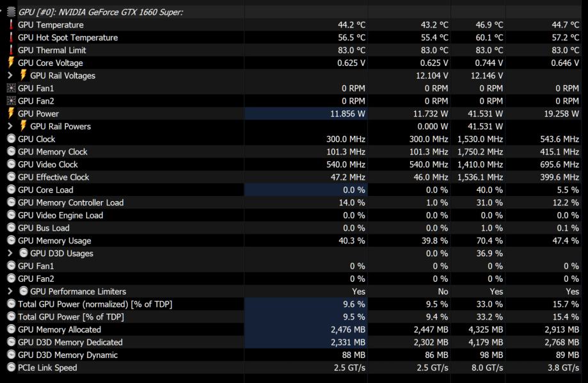
Task: Expand the GPU Performance Limiters group
Action: click(x=10, y=291)
